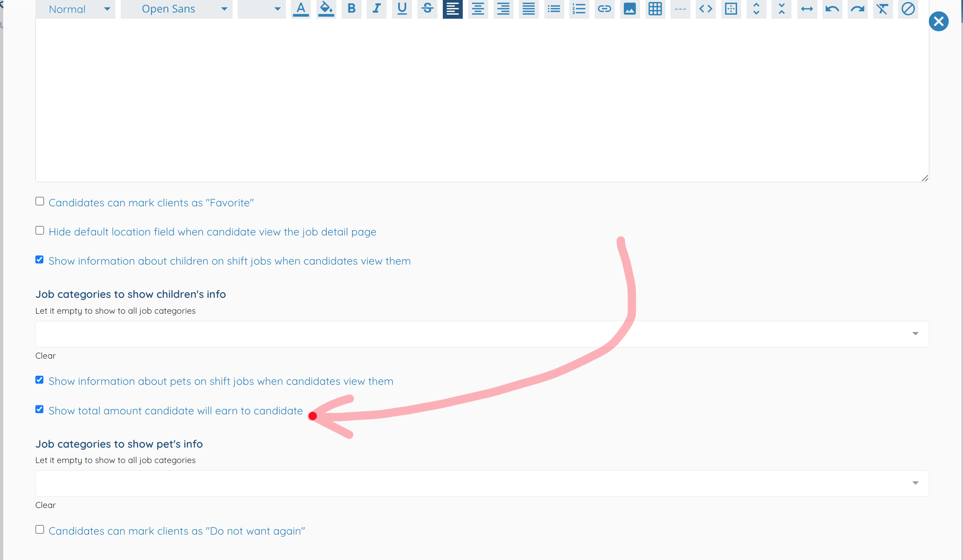The height and width of the screenshot is (560, 963).
Task: Open the Open Sans font dropdown
Action: 176,9
